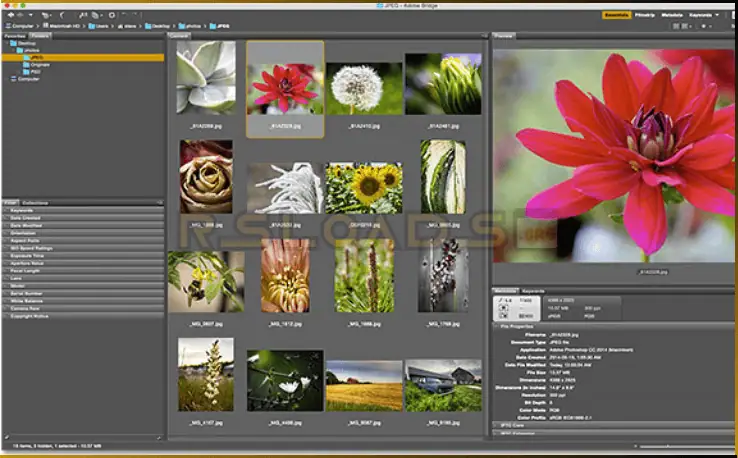Switch to the Keywords workspace in top bar

tap(701, 15)
